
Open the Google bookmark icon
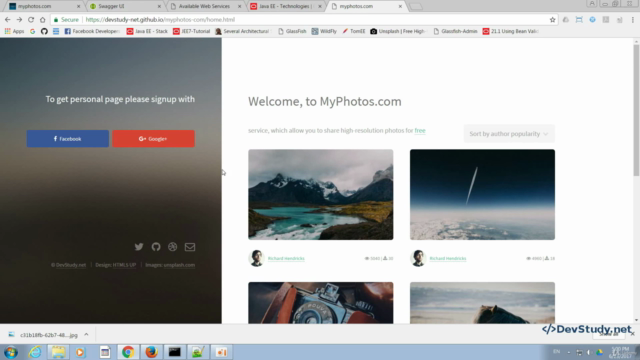(33, 31)
